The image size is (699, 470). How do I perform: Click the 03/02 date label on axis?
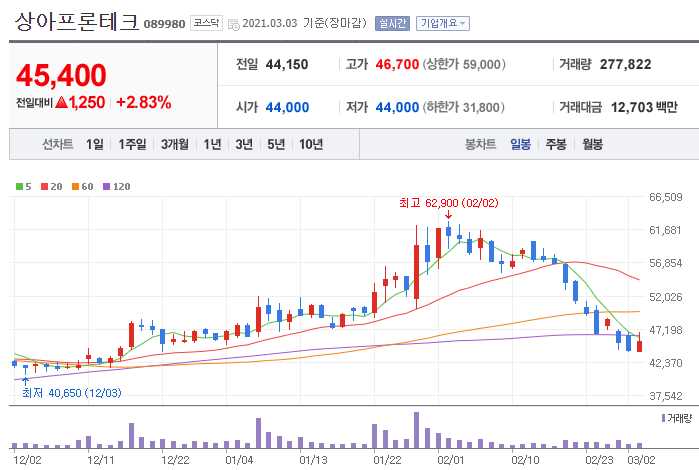(x=641, y=460)
